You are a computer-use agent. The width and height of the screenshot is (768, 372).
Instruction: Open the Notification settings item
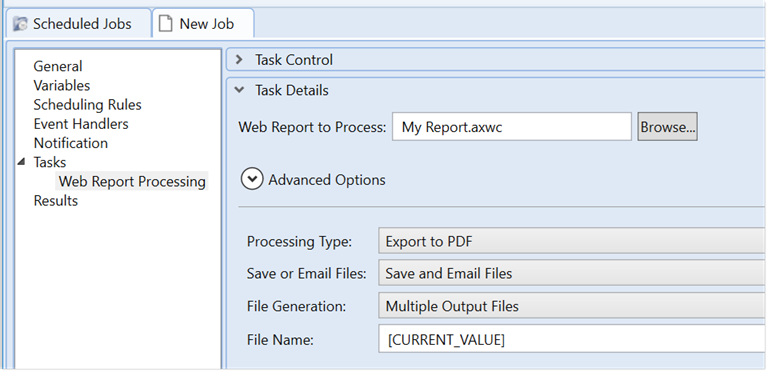tap(71, 143)
